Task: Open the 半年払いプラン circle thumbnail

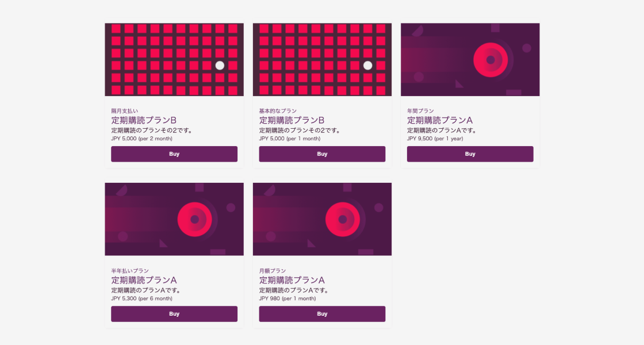Action: coord(174,219)
